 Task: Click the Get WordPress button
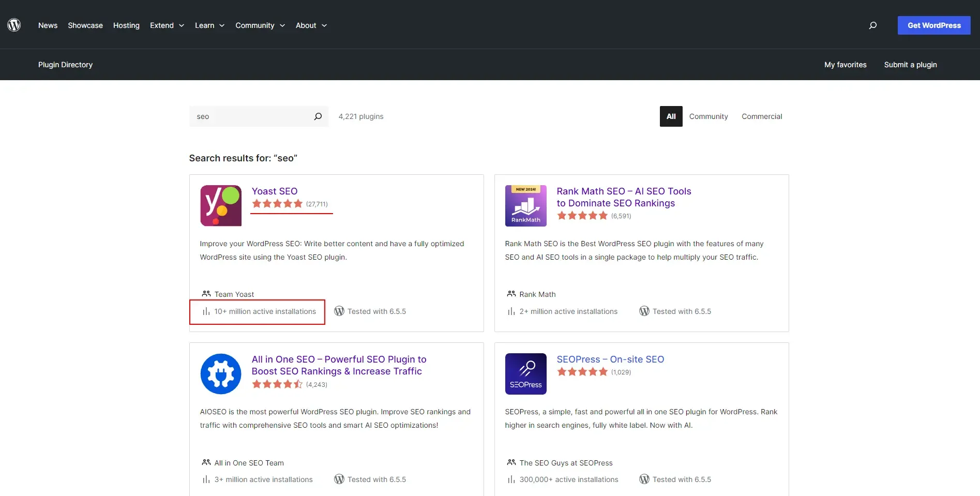click(x=934, y=25)
